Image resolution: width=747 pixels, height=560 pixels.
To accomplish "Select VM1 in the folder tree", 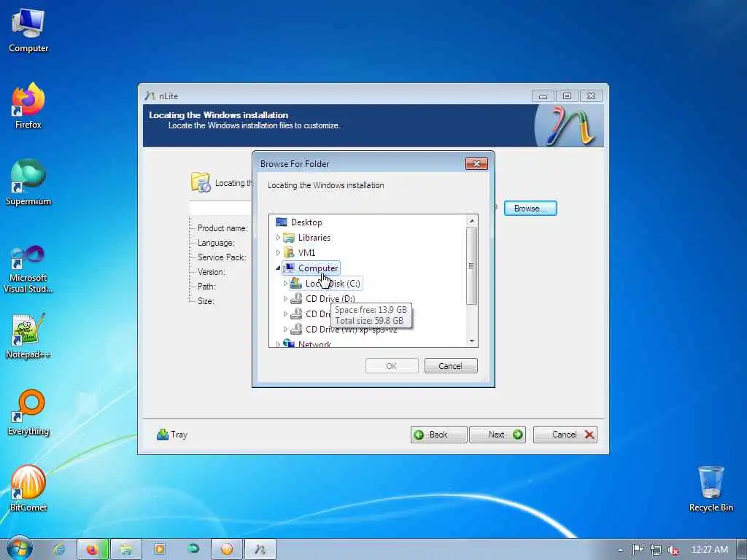I will pyautogui.click(x=306, y=253).
